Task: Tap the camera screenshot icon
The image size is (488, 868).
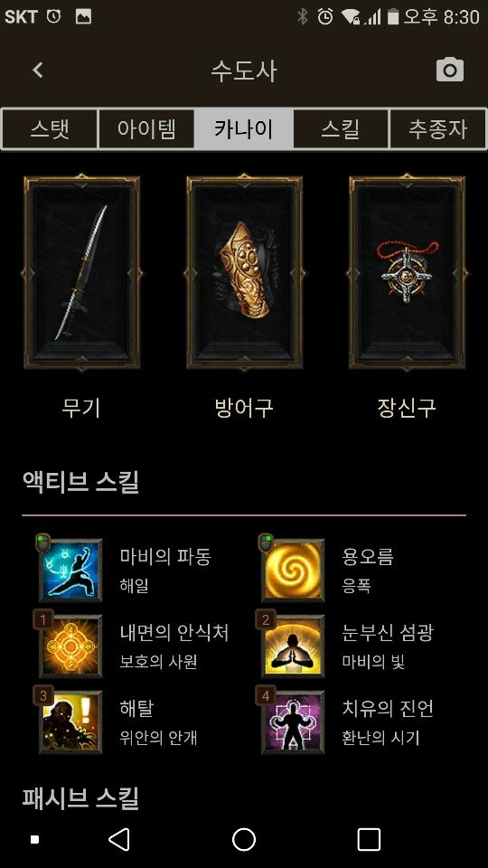Action: pos(449,70)
